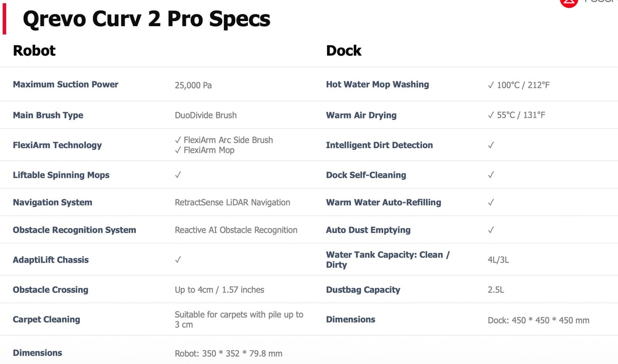Select the Dustbag Capacity label

363,290
